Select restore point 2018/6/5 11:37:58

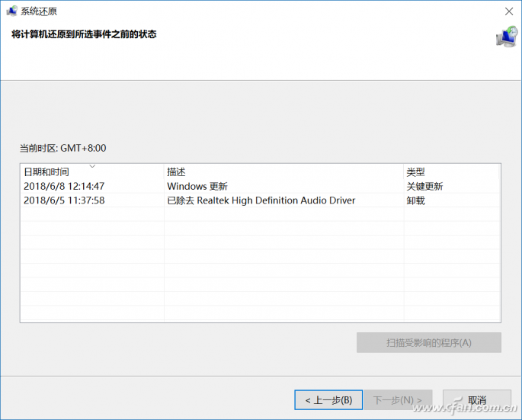point(261,200)
